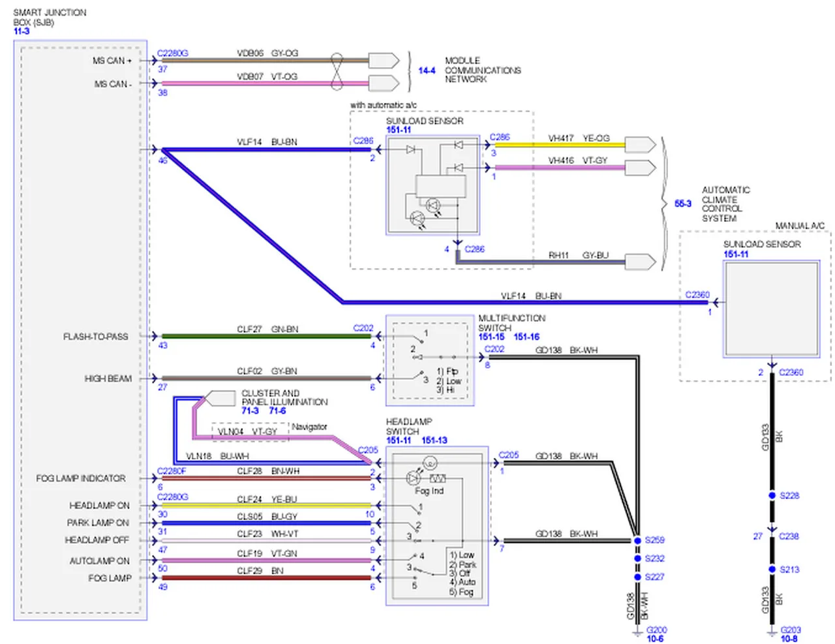835x644 pixels.
Task: Click the ground symbol at G203
Action: 772,632
